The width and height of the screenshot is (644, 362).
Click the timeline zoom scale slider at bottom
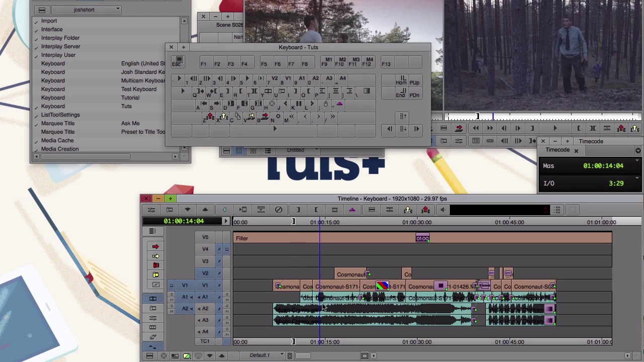coord(302,356)
